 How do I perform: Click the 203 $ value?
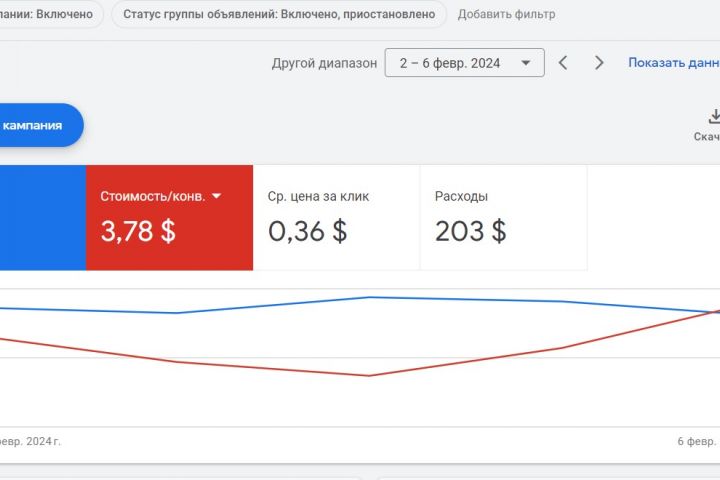pos(471,231)
